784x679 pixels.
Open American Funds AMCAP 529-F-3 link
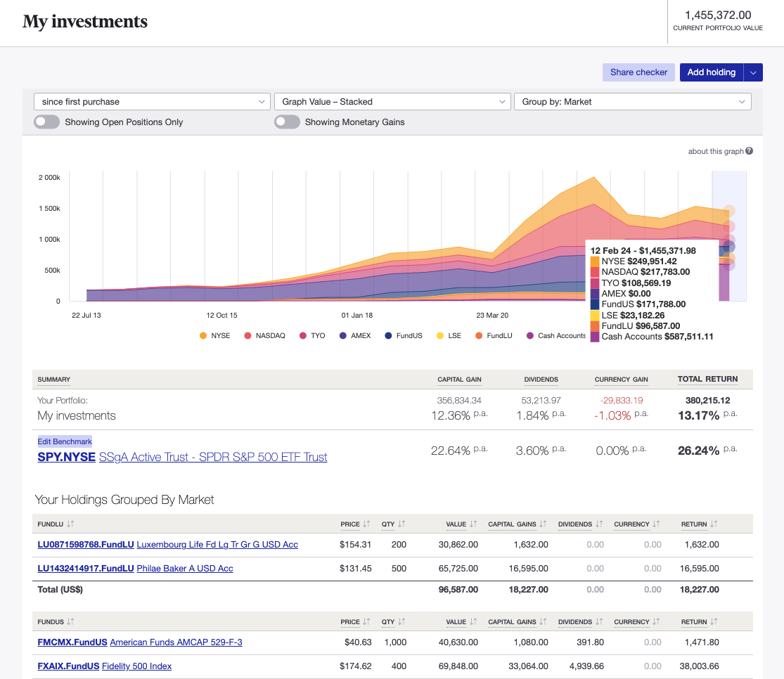click(x=176, y=642)
